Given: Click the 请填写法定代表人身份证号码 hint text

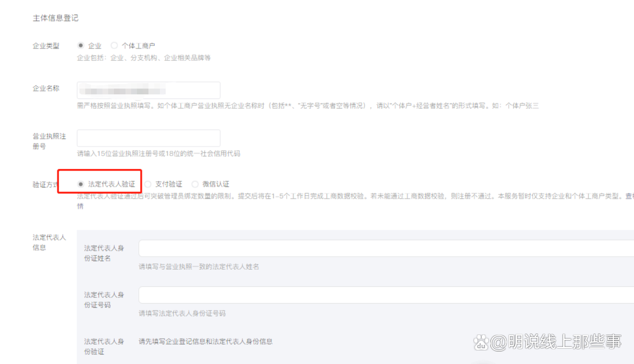Looking at the screenshot, I should tap(182, 313).
